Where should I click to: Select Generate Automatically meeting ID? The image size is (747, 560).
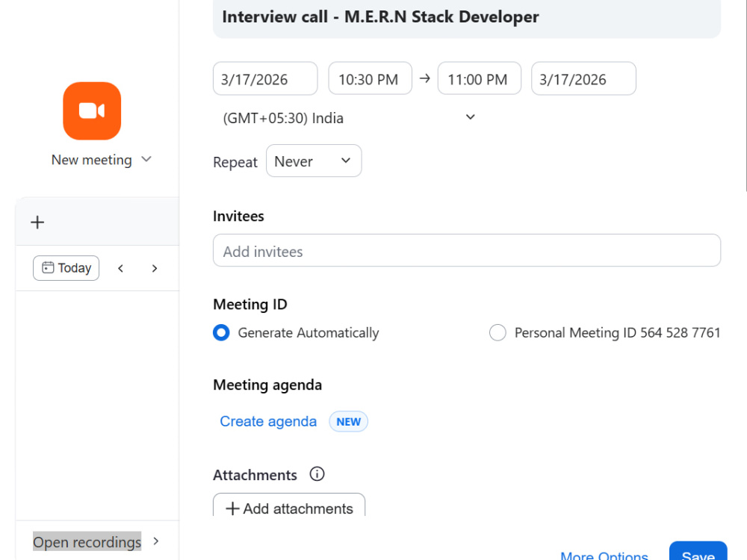pyautogui.click(x=221, y=332)
